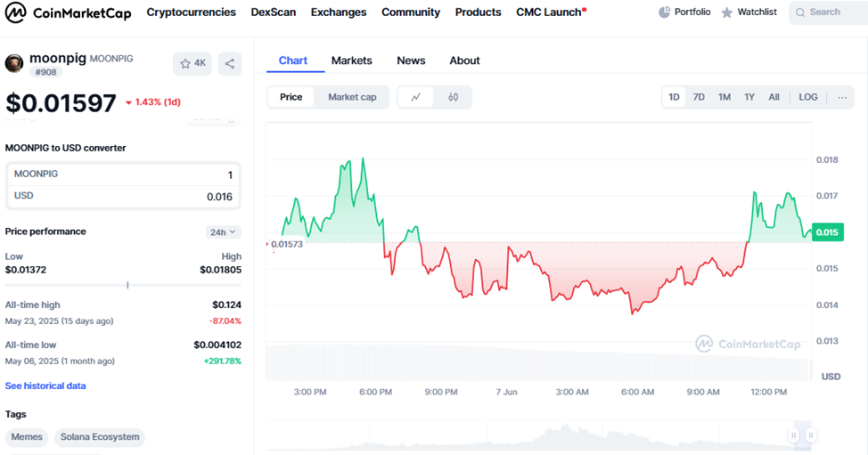Select the 1Y time range
This screenshot has height=455, width=868.
pos(749,97)
